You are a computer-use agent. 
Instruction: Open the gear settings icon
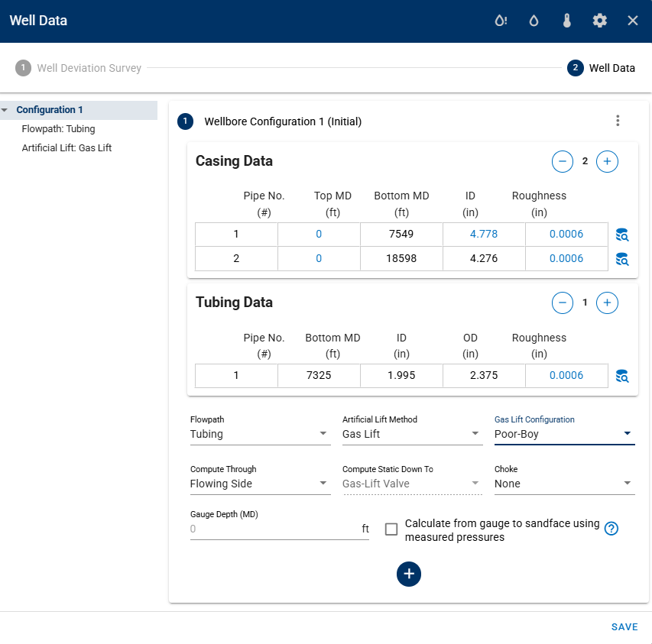pyautogui.click(x=600, y=21)
